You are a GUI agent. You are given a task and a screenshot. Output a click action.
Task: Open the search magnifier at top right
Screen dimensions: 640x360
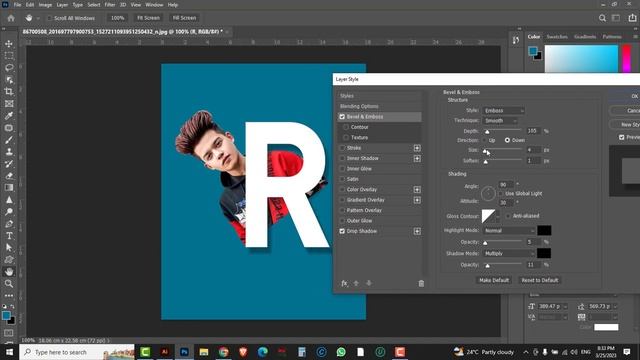coord(602,18)
